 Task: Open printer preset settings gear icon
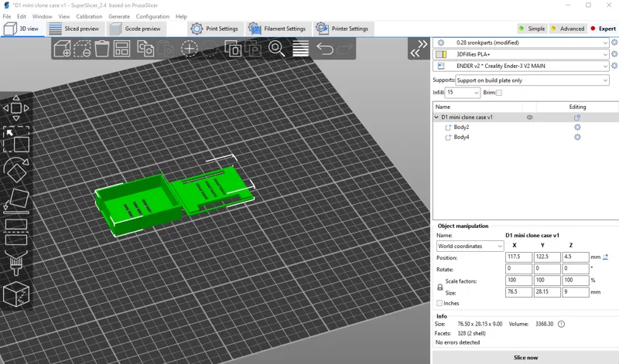(614, 66)
